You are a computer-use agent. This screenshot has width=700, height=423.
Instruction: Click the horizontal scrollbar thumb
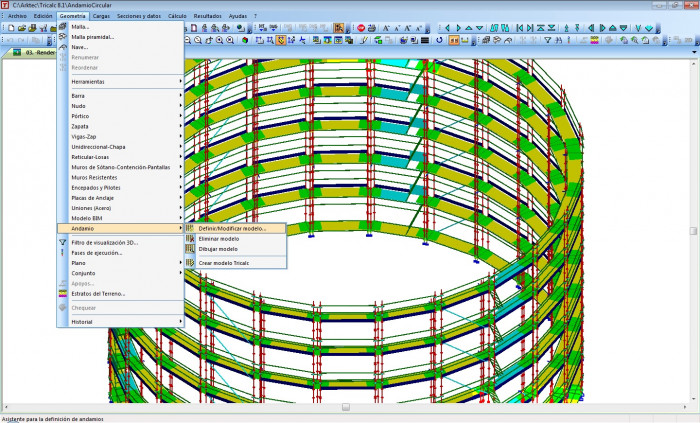pos(346,407)
